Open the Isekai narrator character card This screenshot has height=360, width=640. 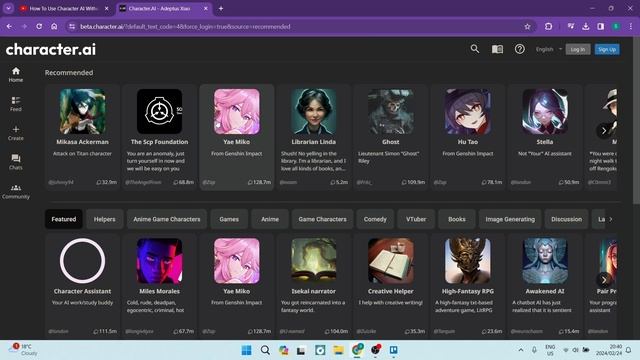click(x=313, y=287)
